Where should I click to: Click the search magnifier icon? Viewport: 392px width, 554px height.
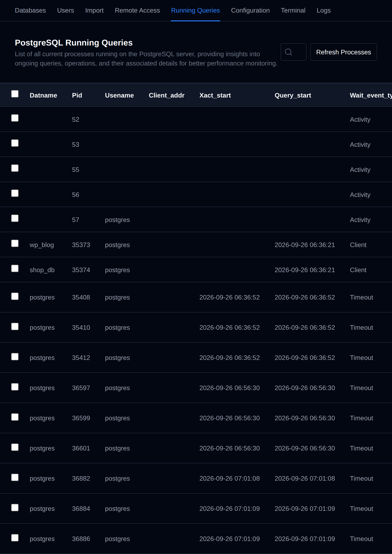tap(288, 52)
